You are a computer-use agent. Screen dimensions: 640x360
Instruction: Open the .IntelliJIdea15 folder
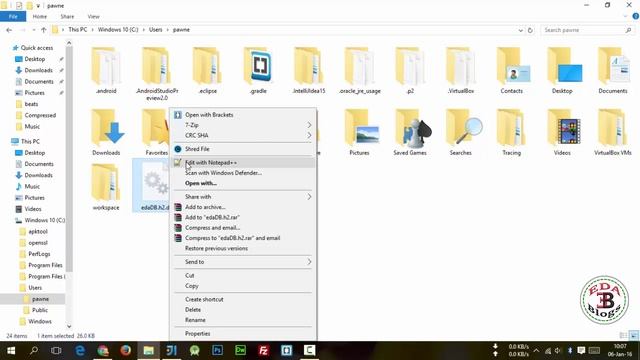pyautogui.click(x=309, y=70)
